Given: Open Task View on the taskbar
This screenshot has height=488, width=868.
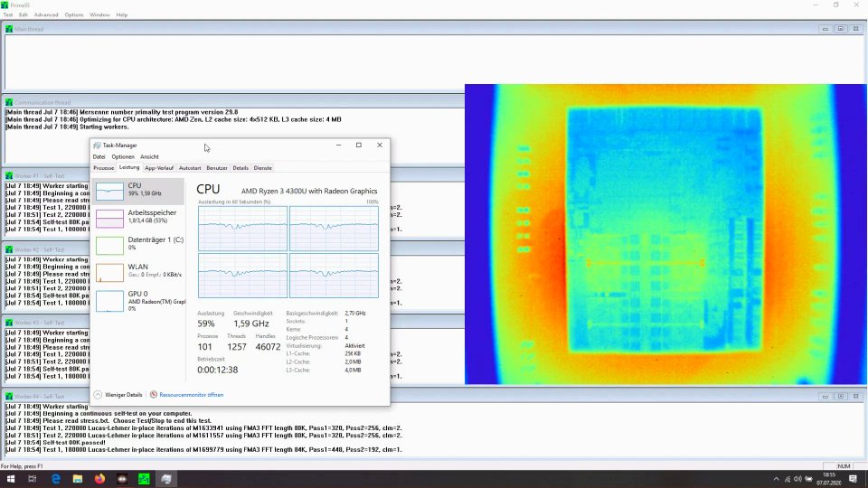Looking at the screenshot, I should pos(33,479).
